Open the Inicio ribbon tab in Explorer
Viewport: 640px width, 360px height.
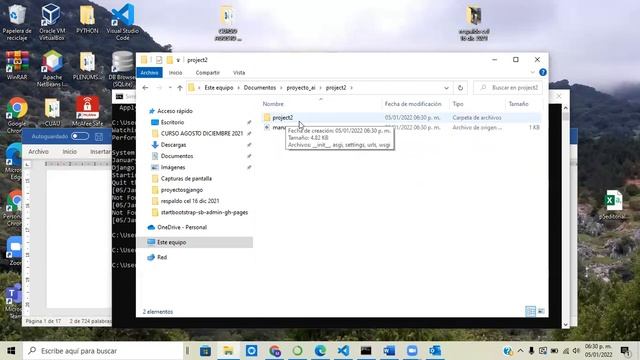pos(176,73)
